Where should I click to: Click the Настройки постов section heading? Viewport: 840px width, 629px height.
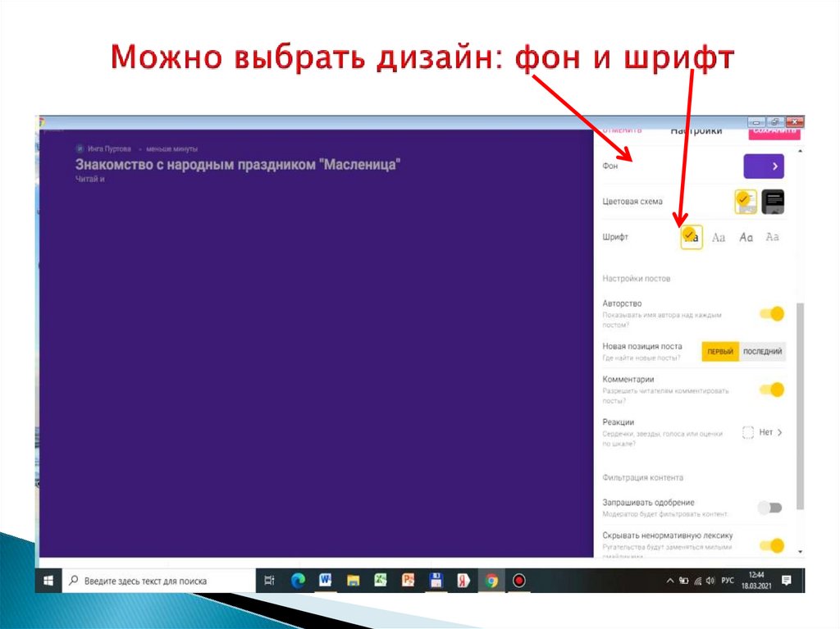[x=637, y=279]
